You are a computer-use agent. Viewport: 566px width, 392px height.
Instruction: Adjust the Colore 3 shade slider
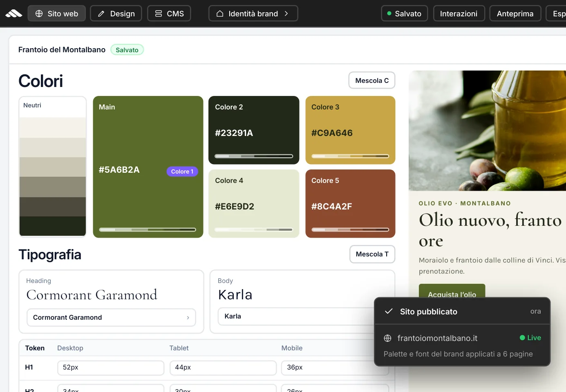(x=350, y=156)
